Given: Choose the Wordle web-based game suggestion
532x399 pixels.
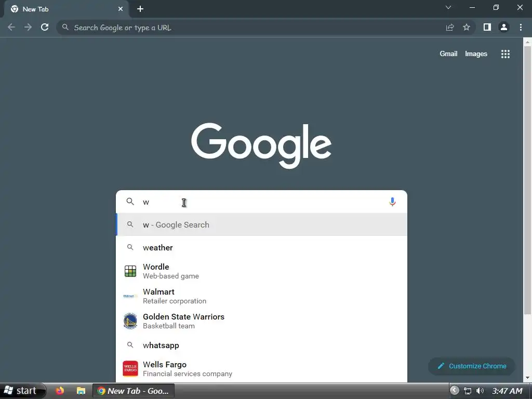Looking at the screenshot, I should click(x=262, y=271).
